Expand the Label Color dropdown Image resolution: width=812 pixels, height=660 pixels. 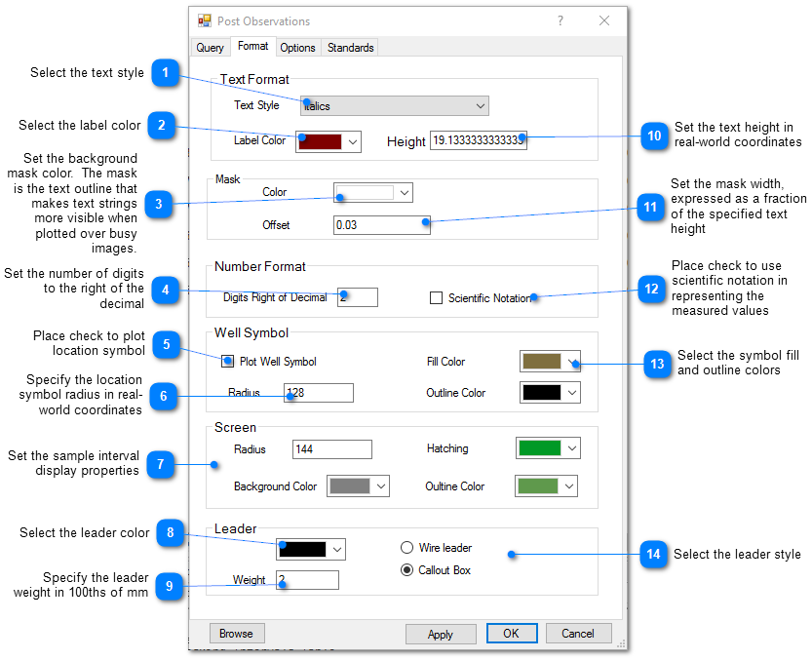click(353, 141)
